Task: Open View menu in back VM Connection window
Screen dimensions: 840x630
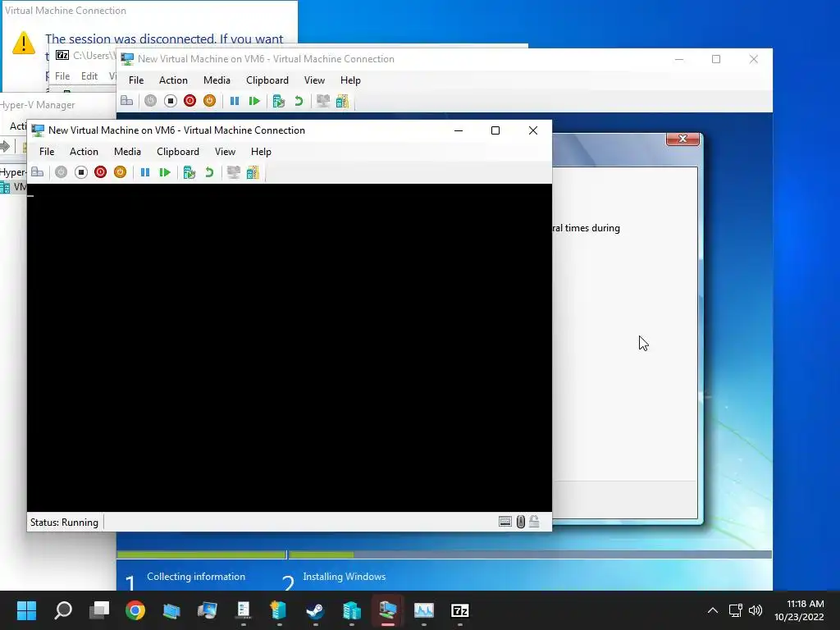Action: (x=314, y=80)
